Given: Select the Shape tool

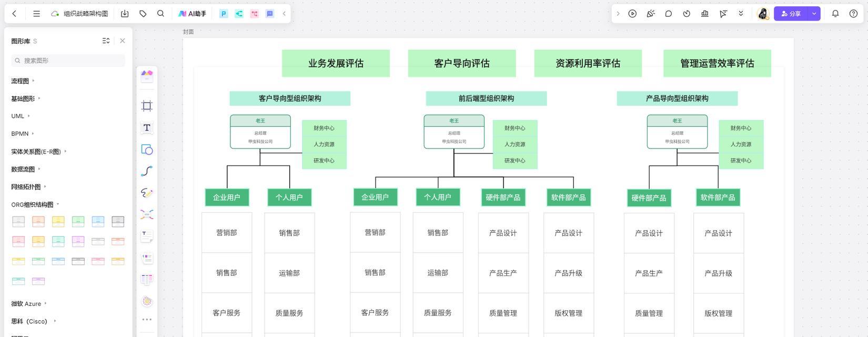Looking at the screenshot, I should (147, 150).
